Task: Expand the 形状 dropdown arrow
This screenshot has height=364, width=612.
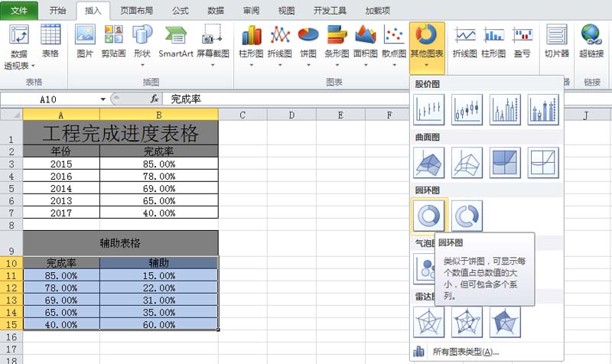Action: point(142,65)
